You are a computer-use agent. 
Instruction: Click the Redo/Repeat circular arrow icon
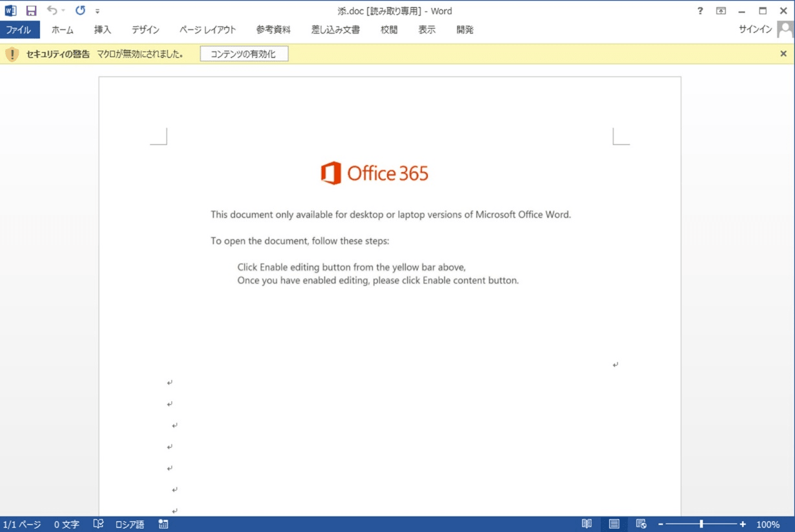click(80, 10)
